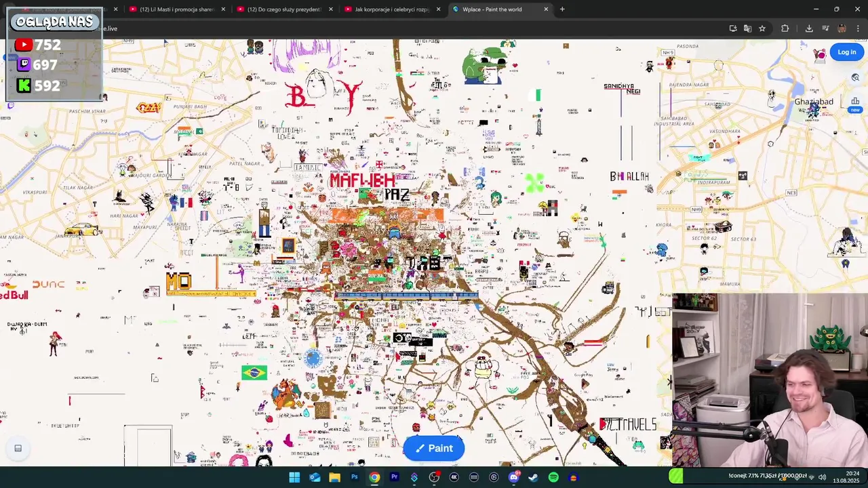Switch to Jak korporacje i celebryci tab

pyautogui.click(x=392, y=9)
